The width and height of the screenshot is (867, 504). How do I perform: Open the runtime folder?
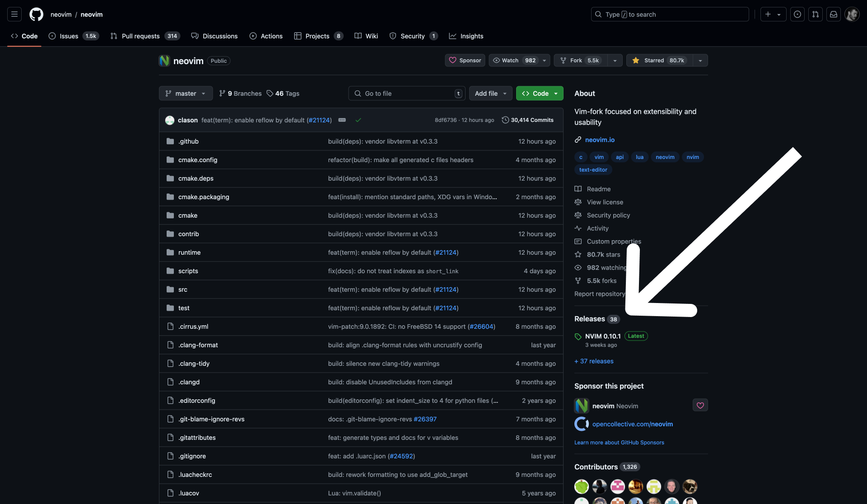tap(189, 252)
